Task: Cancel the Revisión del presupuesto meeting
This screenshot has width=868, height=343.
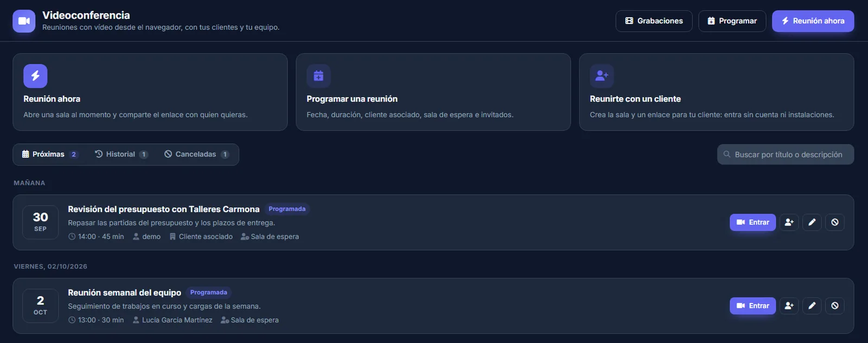Action: (835, 222)
